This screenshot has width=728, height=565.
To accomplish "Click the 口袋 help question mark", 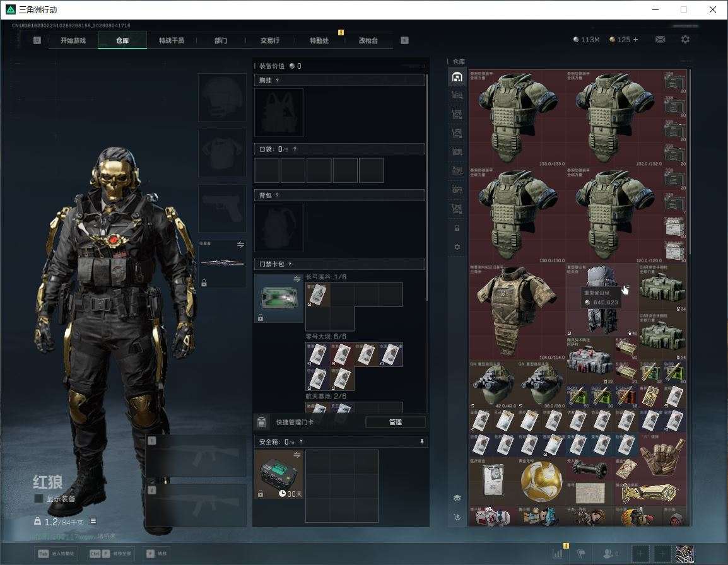I will tap(295, 149).
